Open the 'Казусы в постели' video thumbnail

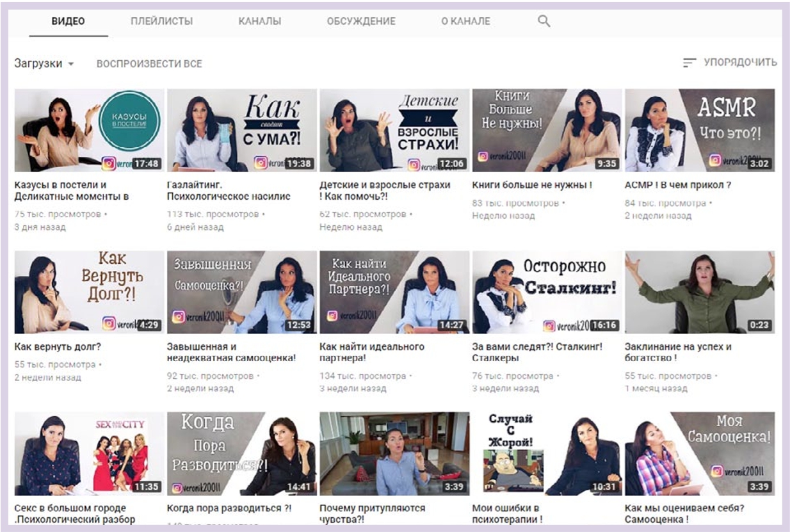click(89, 131)
